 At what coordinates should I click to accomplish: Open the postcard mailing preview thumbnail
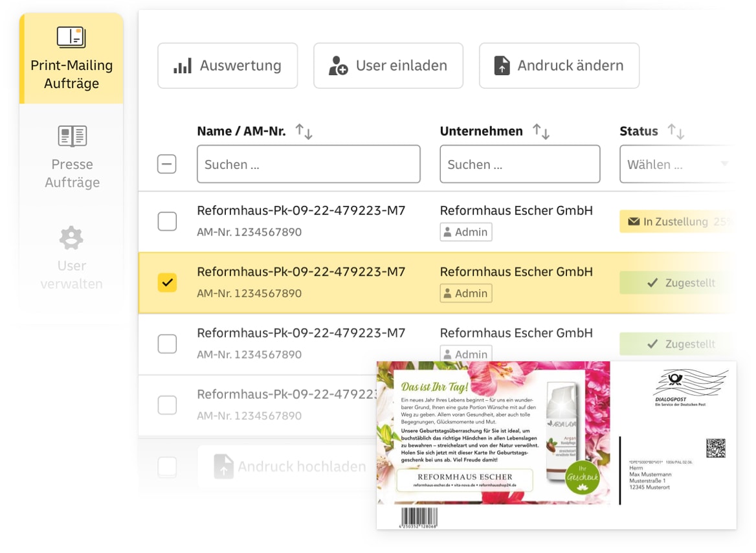pyautogui.click(x=557, y=445)
